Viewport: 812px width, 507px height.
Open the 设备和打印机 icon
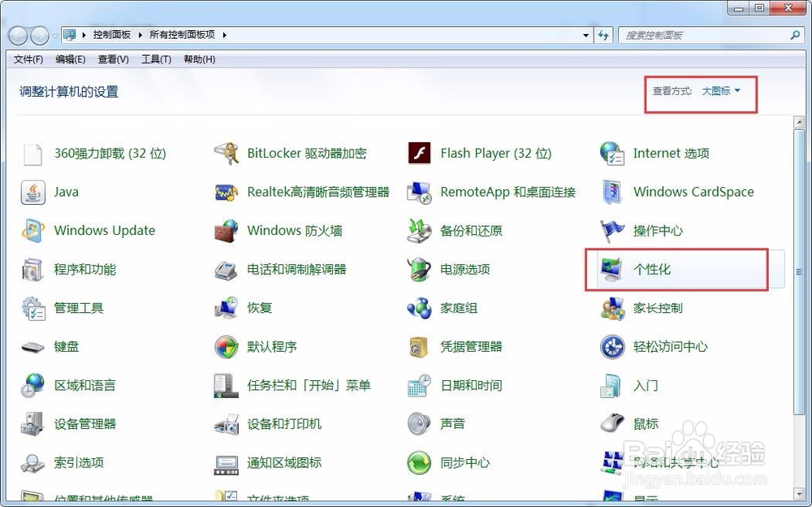point(227,424)
